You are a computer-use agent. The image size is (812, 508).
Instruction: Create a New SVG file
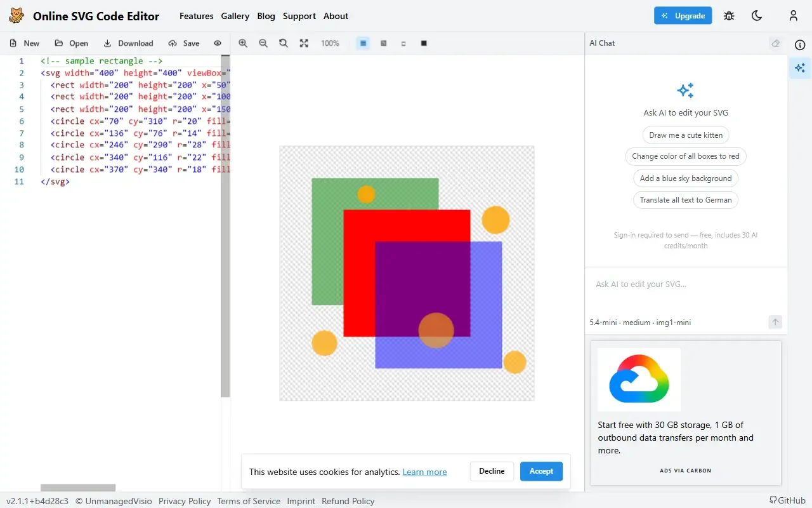pyautogui.click(x=25, y=43)
